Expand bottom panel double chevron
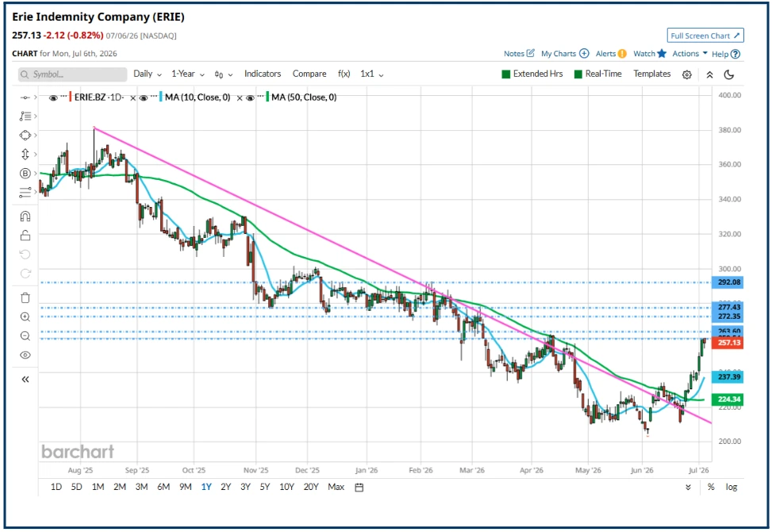Viewport: 772px width, 532px height. [x=688, y=488]
